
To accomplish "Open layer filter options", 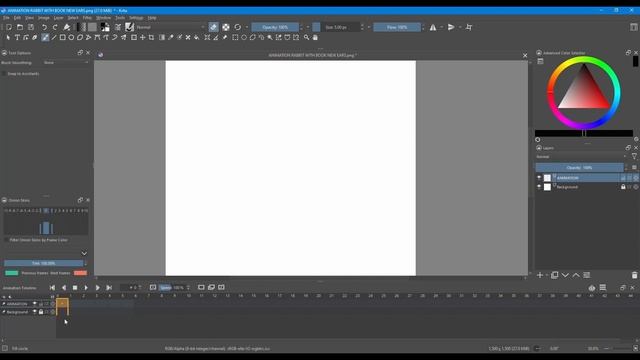I will pos(634,157).
